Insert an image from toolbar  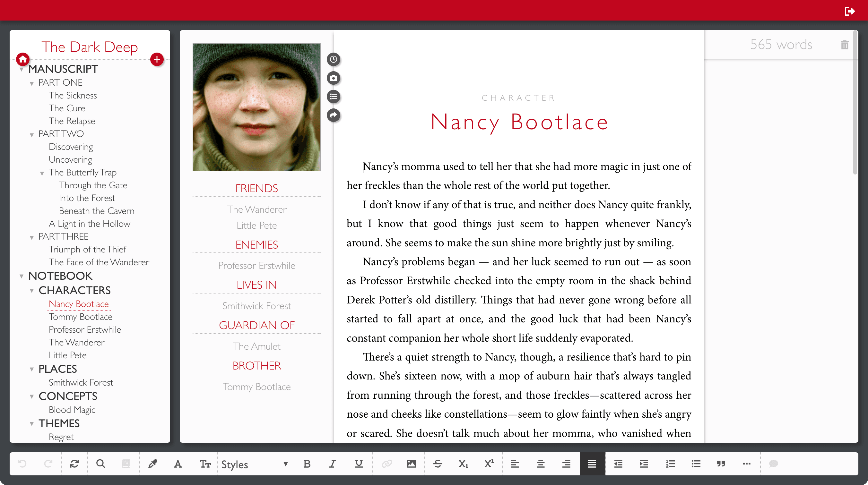(x=411, y=464)
